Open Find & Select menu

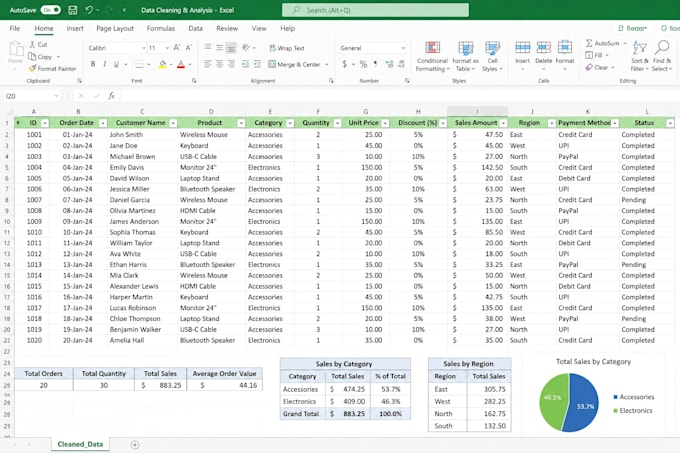[x=662, y=56]
